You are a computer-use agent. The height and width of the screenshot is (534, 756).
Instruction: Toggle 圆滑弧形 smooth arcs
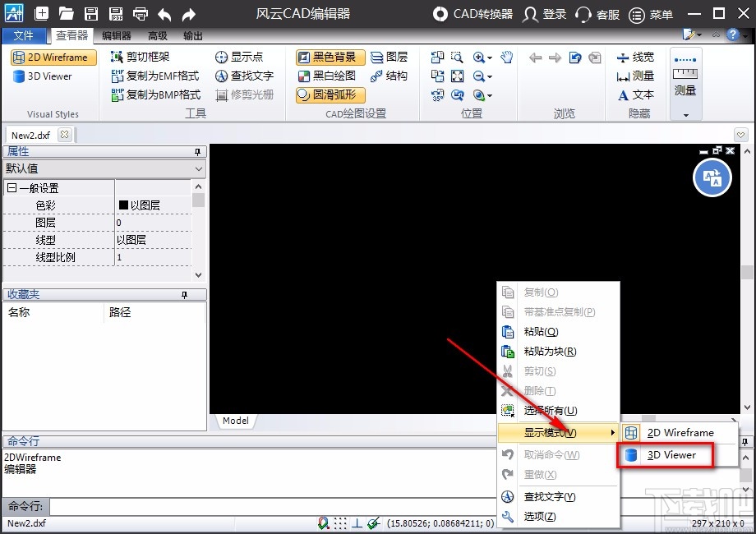point(330,95)
